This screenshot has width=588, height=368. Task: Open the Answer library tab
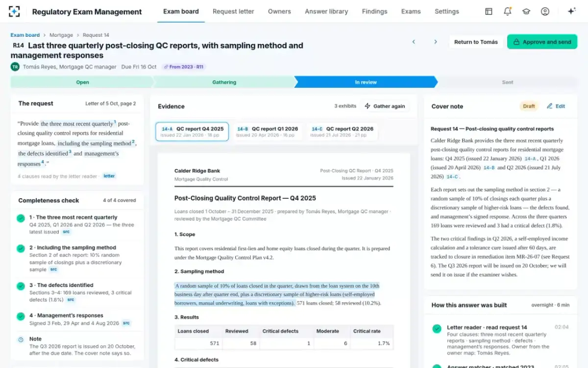click(326, 11)
